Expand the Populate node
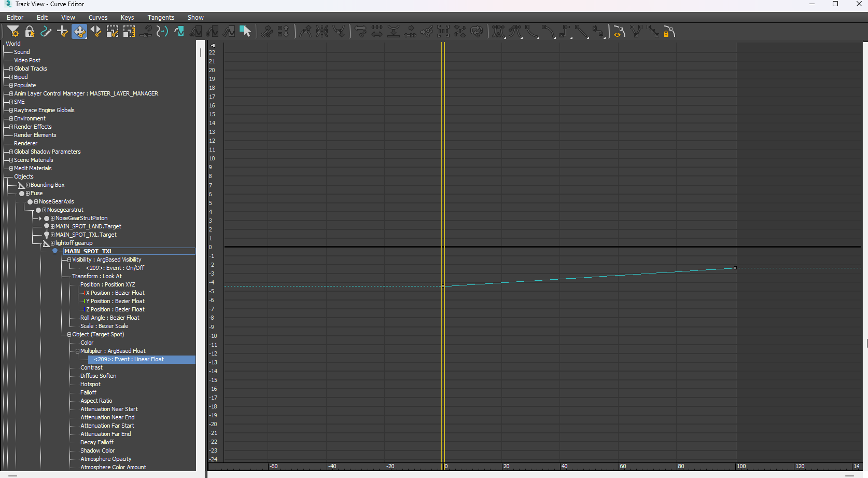Viewport: 868px width, 478px height. coord(11,85)
